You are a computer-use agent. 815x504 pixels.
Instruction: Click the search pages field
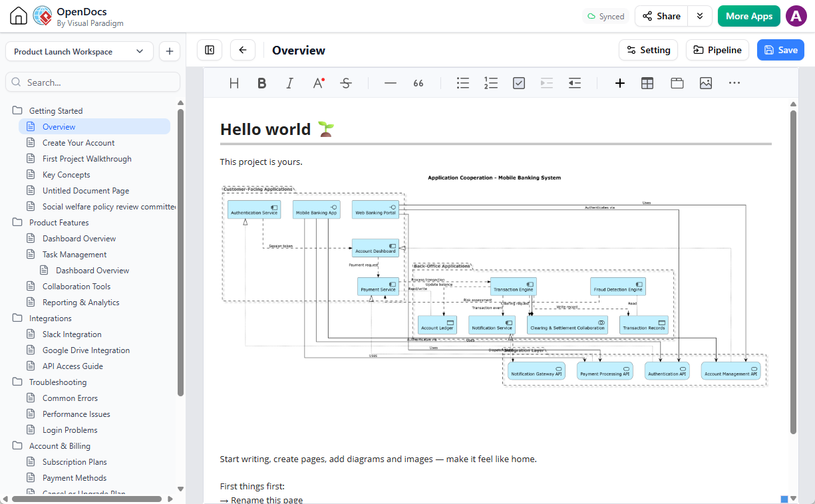(x=92, y=82)
